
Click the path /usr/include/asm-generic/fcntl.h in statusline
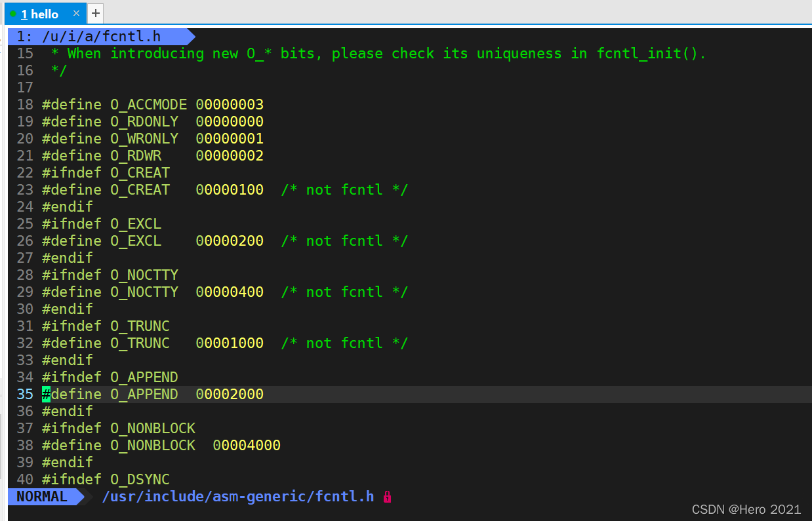click(x=238, y=497)
